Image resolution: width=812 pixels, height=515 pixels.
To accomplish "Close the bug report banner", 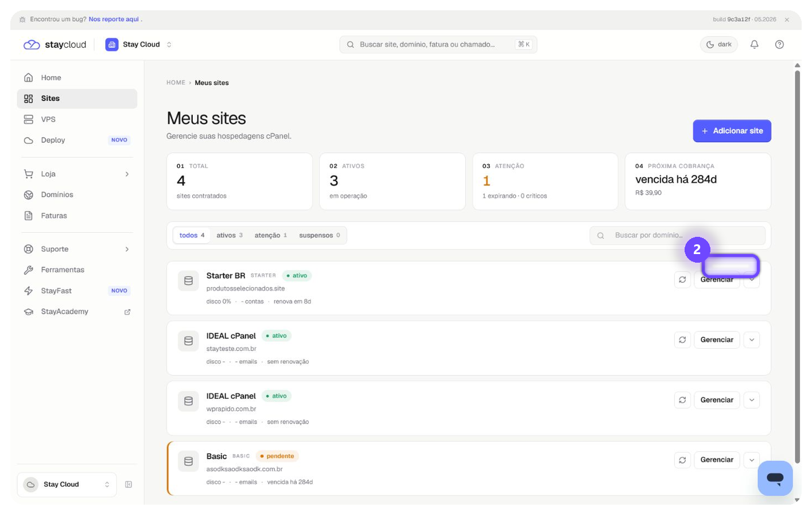I will pyautogui.click(x=787, y=19).
